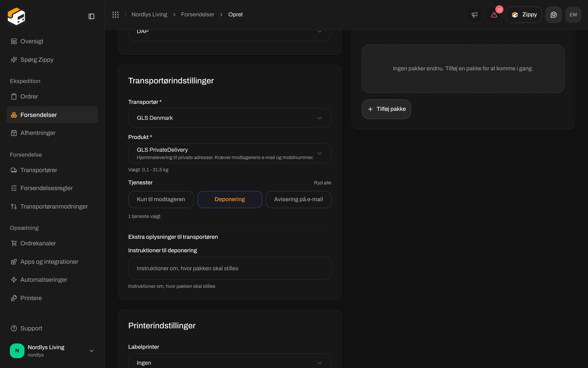Enable the Avisering på e-mail service
This screenshot has height=368, width=588.
tap(298, 199)
